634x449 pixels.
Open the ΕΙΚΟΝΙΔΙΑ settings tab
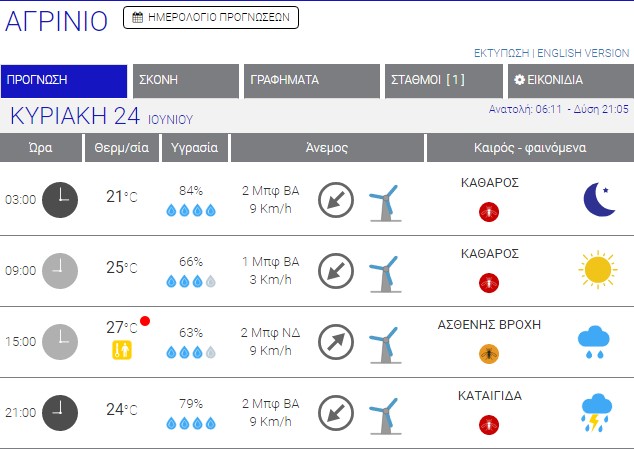click(567, 81)
